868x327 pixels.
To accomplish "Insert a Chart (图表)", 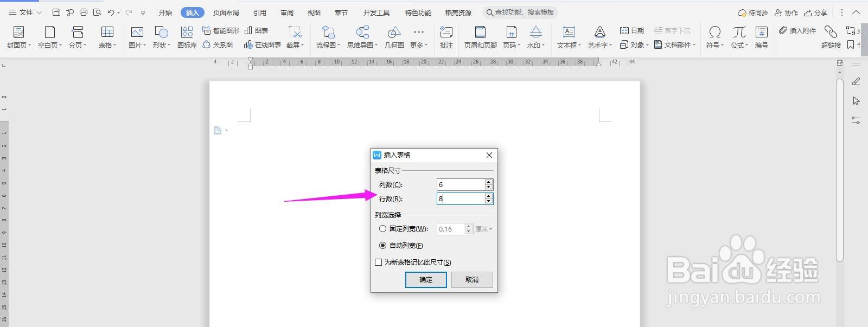I will (257, 30).
